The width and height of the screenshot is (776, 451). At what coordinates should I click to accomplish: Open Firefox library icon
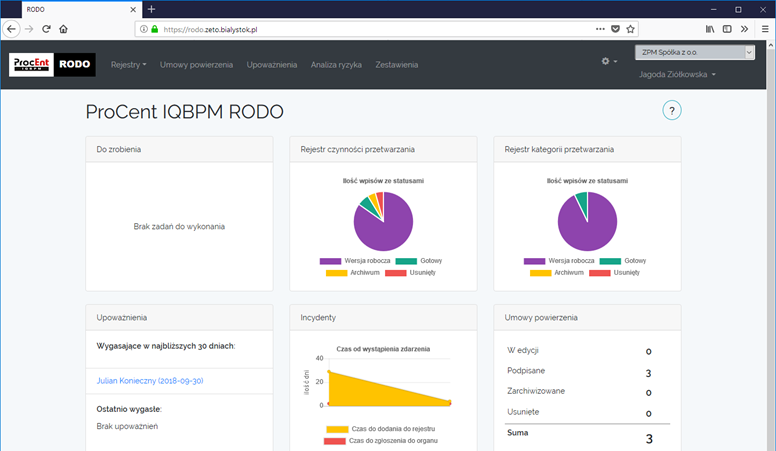pos(710,29)
